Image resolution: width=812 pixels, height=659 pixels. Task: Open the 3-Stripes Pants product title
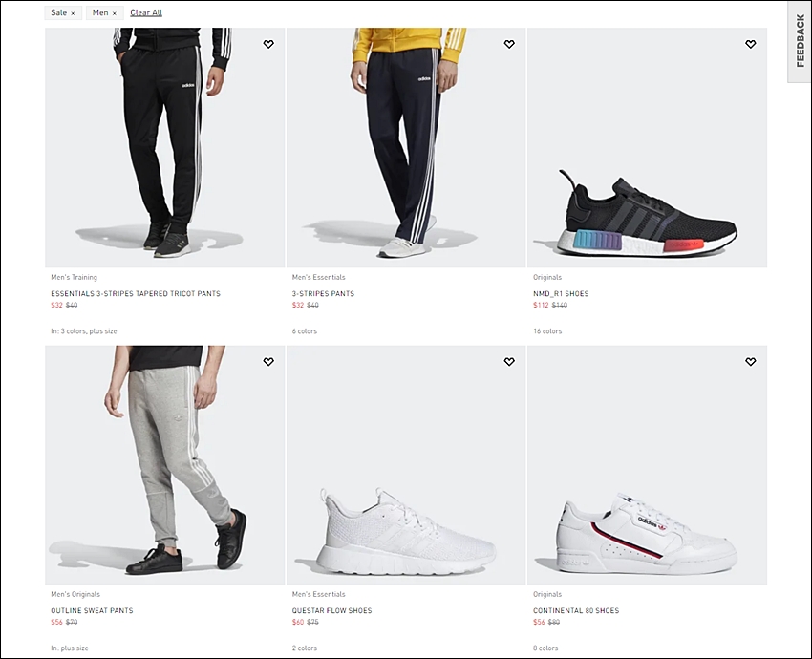tap(323, 293)
